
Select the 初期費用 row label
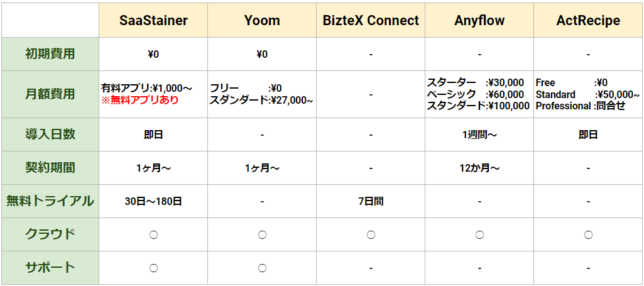[x=50, y=54]
